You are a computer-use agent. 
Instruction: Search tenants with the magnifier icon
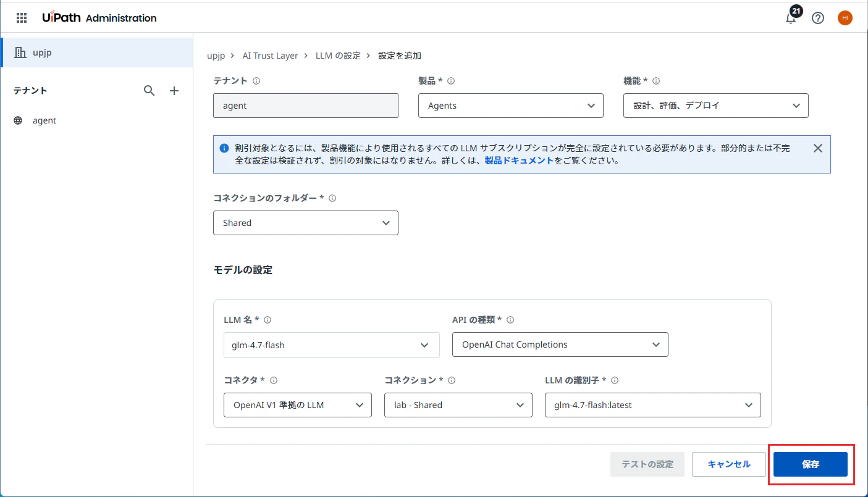[x=149, y=91]
